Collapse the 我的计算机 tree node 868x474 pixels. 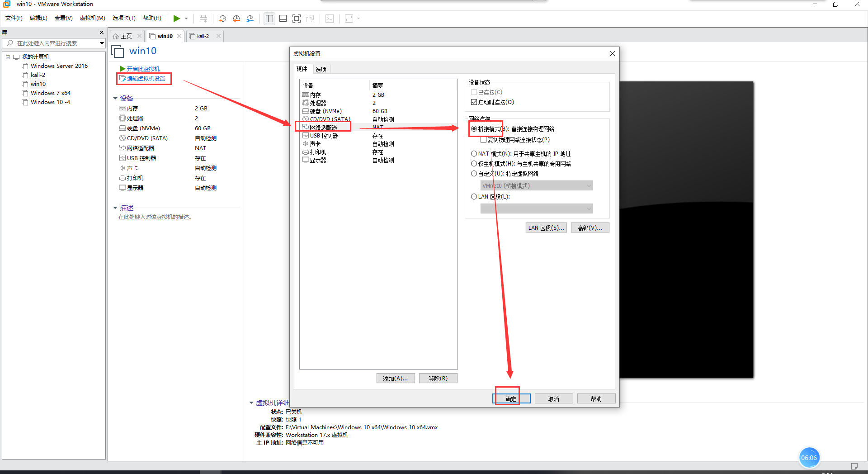[8, 57]
